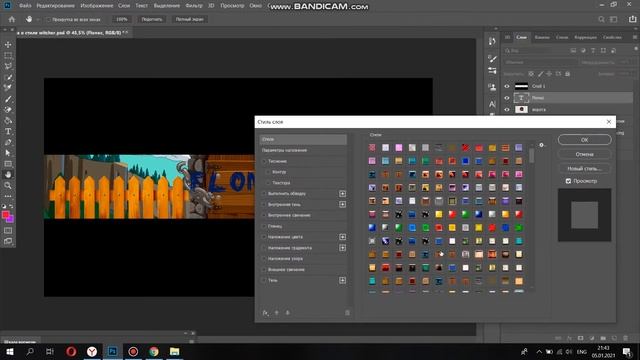
Task: Click the trash icon in Layer Style dialog
Action: [347, 313]
